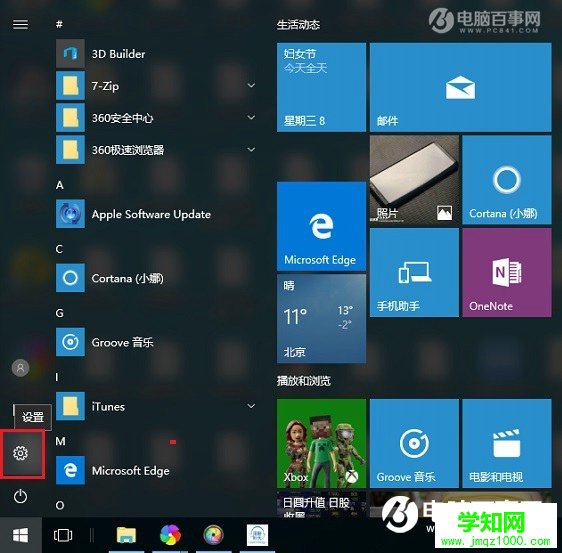This screenshot has height=553, width=562.
Task: Expand the iTunes folder chevron
Action: [252, 406]
